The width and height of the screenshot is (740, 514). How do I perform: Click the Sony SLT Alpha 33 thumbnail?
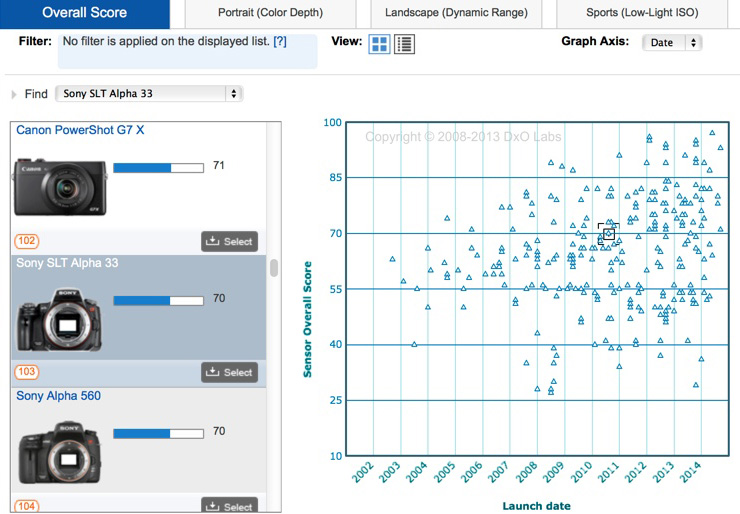(59, 320)
